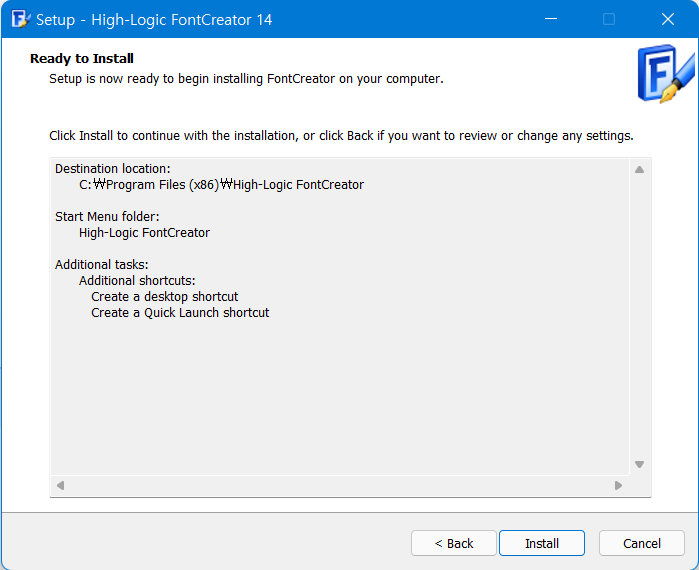Click the scroll down arrow in the summary box
This screenshot has height=570, width=699.
(639, 464)
